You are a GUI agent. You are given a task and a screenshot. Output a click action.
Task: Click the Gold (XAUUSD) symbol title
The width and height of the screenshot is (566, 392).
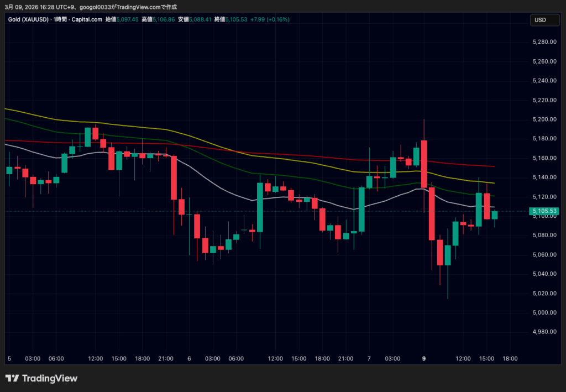(x=28, y=19)
